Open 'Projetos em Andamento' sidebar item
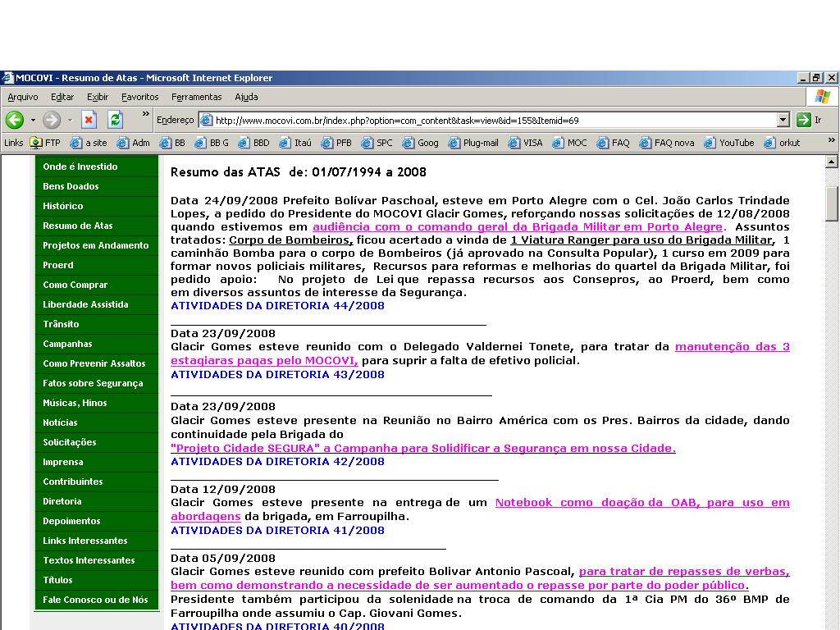This screenshot has width=840, height=630. [97, 245]
